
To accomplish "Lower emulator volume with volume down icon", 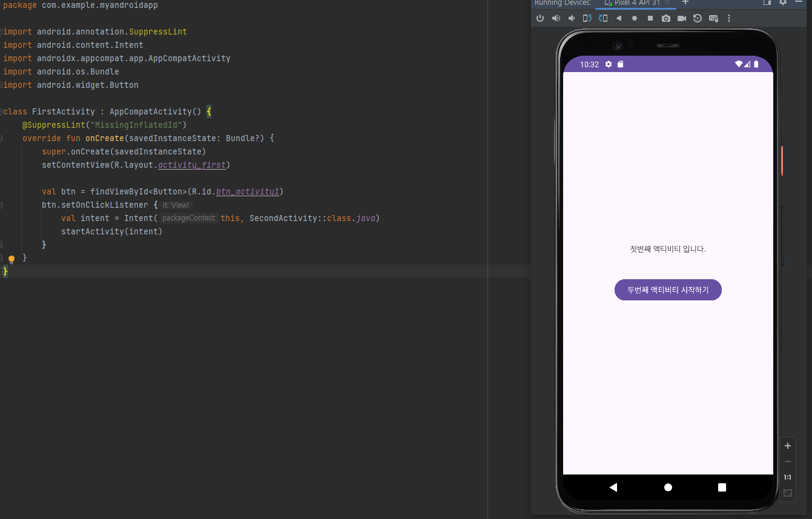I will point(572,18).
